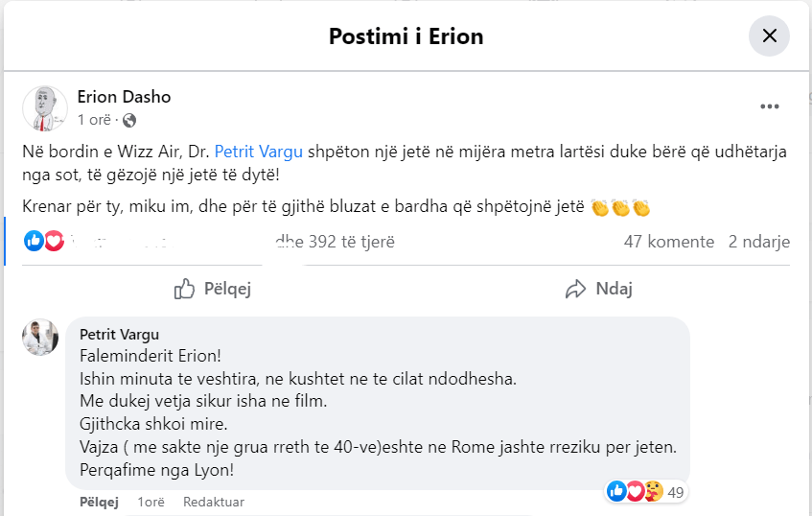Open the Redaktuar edit history link
The width and height of the screenshot is (812, 516).
(x=214, y=502)
